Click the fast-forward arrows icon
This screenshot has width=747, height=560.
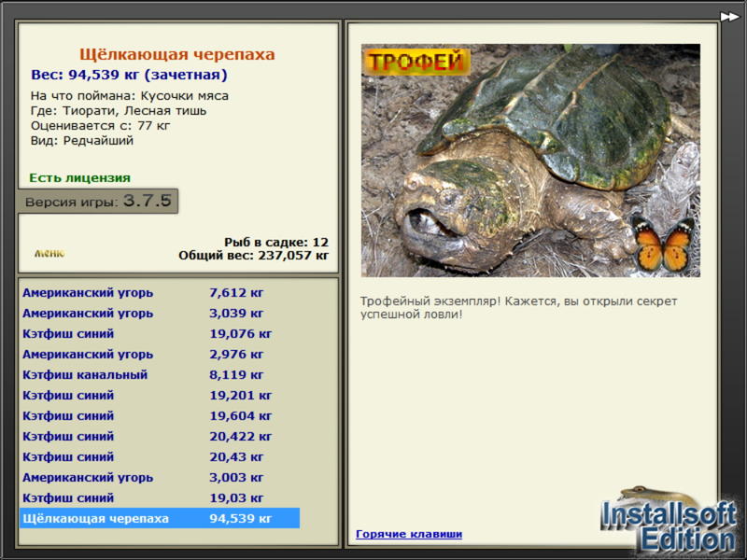pyautogui.click(x=729, y=17)
